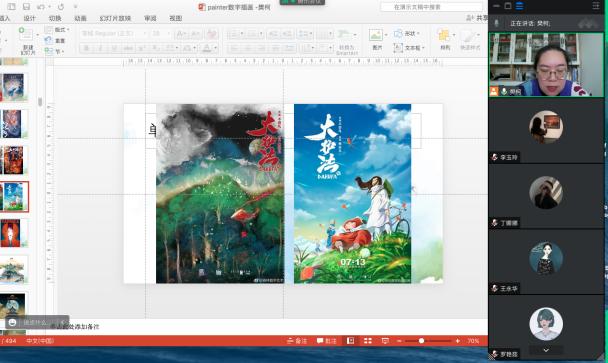Screen dimensions: 608x363
Task: Open the Transitions (切换) tab
Action: [55, 18]
